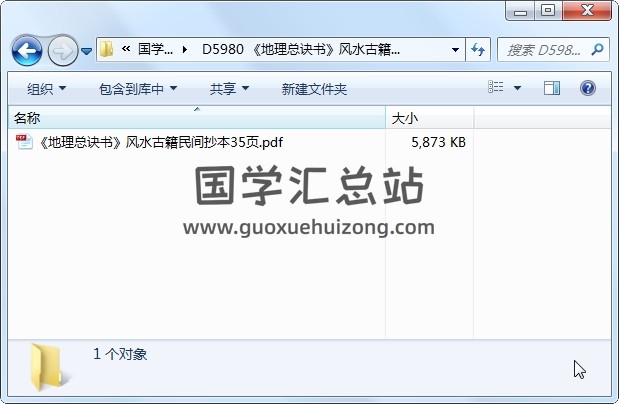Screen dimensions: 619x404
Task: Open the 包含到库中 menu
Action: (x=138, y=88)
